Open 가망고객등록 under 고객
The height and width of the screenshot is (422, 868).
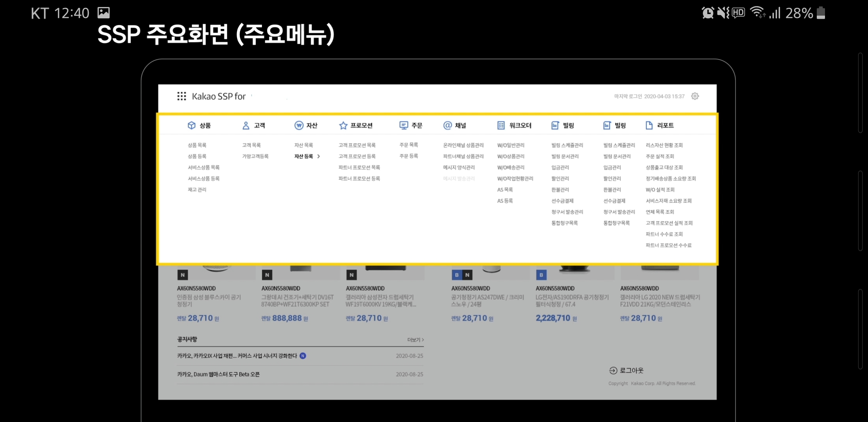[x=255, y=156]
